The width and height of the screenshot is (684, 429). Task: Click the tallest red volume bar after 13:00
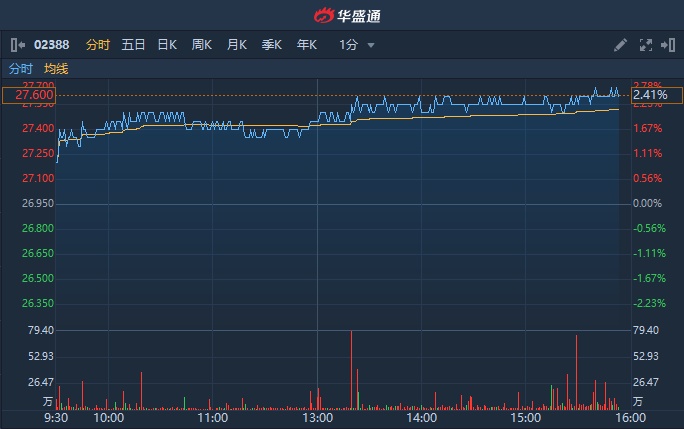pyautogui.click(x=351, y=370)
